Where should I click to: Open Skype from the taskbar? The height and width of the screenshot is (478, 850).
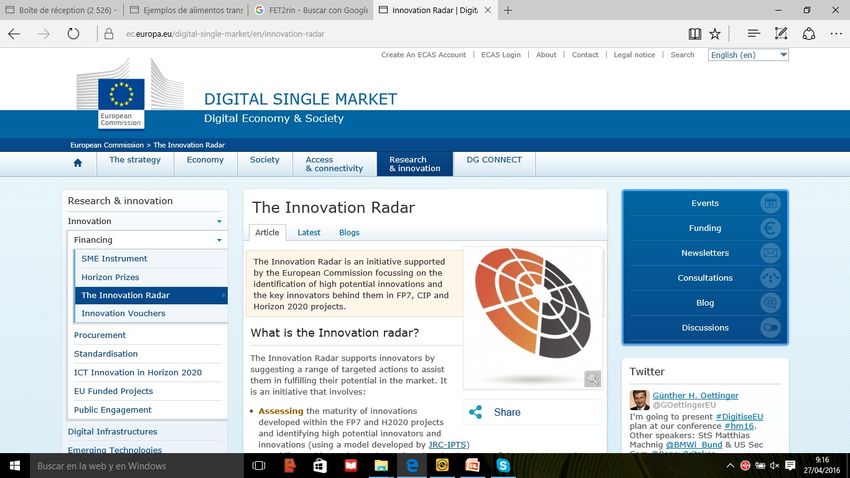point(503,466)
